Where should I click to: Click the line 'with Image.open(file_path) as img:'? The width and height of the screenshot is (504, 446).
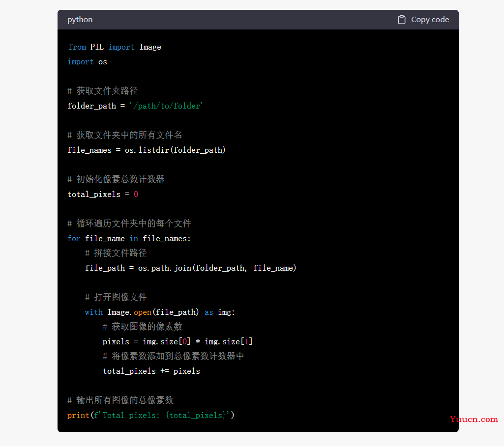click(160, 312)
